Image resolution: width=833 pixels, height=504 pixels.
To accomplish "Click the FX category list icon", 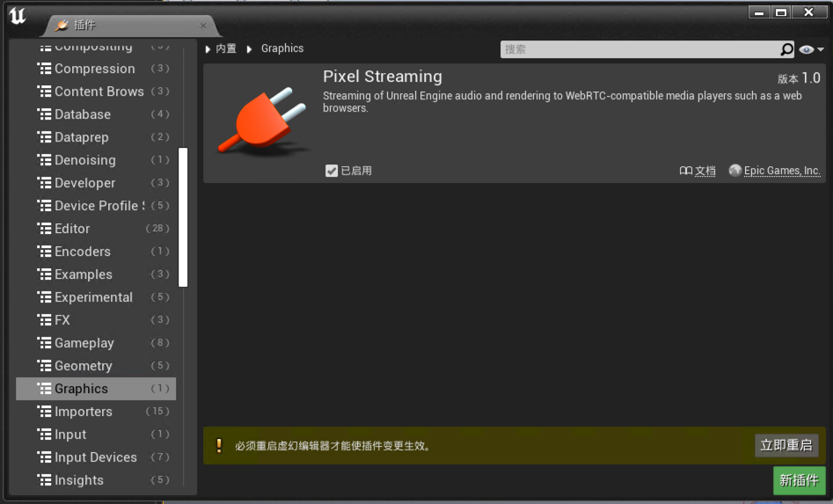I will point(45,319).
